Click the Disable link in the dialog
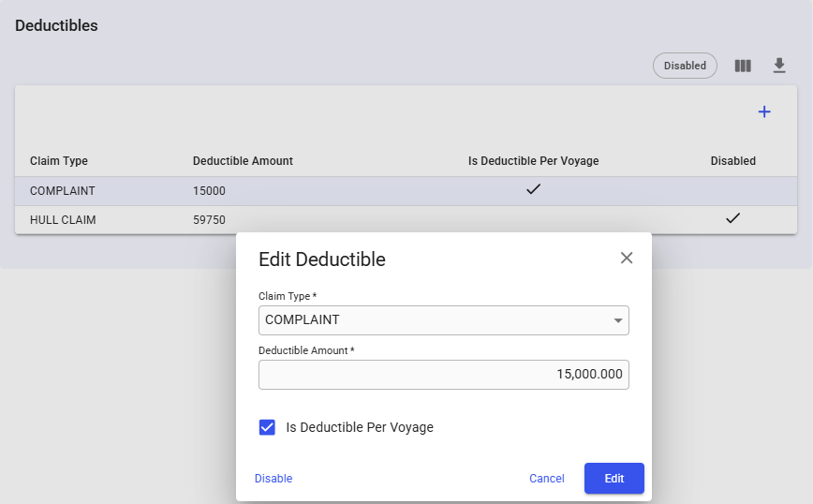This screenshot has height=504, width=813. tap(273, 479)
